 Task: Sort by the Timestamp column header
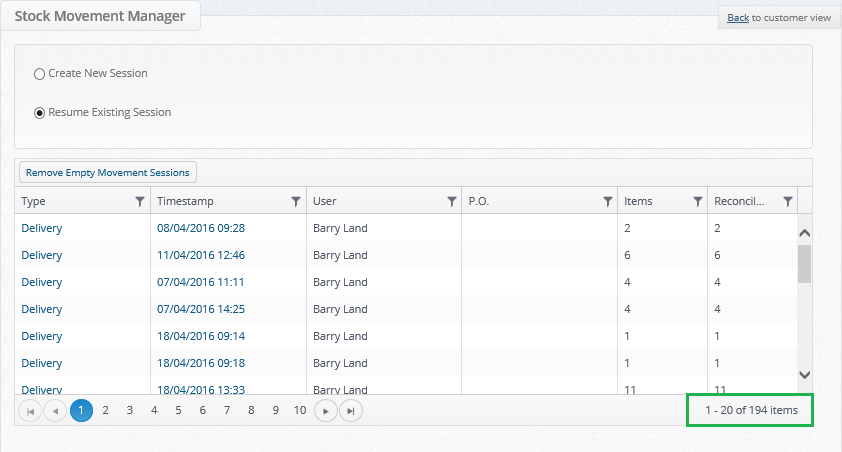click(x=185, y=201)
